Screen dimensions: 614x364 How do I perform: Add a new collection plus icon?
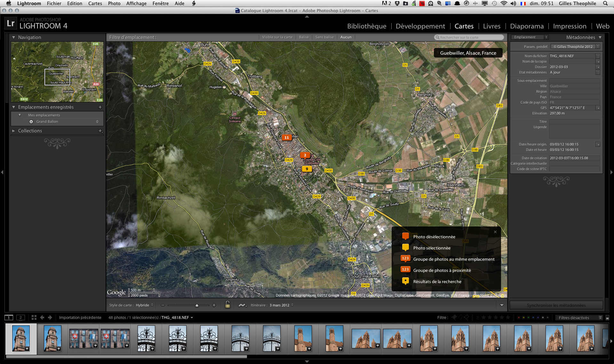[x=100, y=131]
